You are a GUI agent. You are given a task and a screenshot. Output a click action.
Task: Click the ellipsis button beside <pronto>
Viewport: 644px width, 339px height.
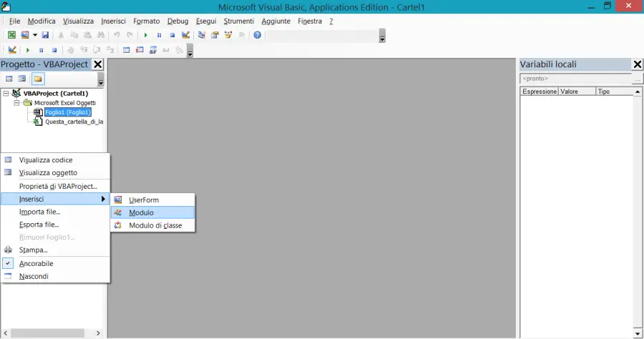(638, 79)
